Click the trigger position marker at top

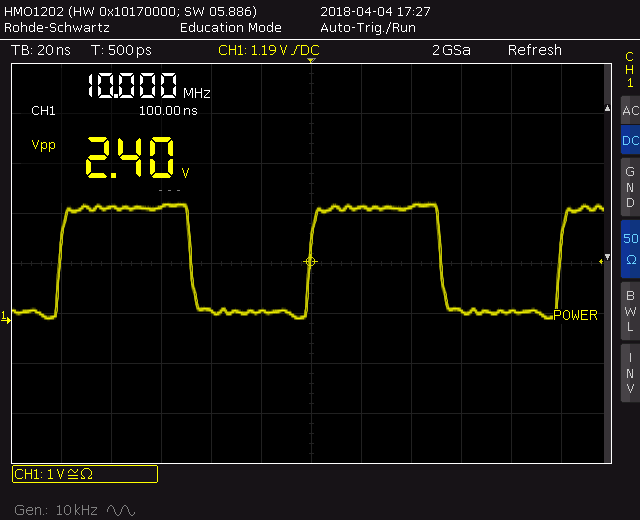[x=311, y=62]
